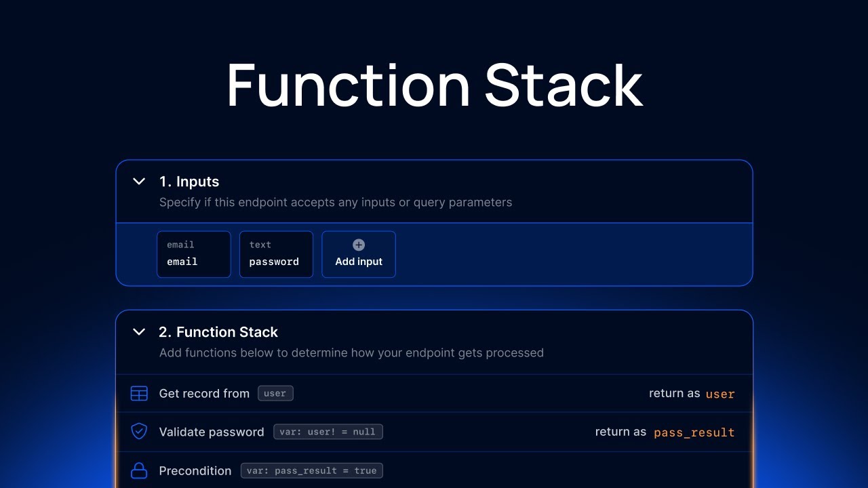This screenshot has height=488, width=868.
Task: Click the 1. Inputs section header
Action: tap(189, 181)
